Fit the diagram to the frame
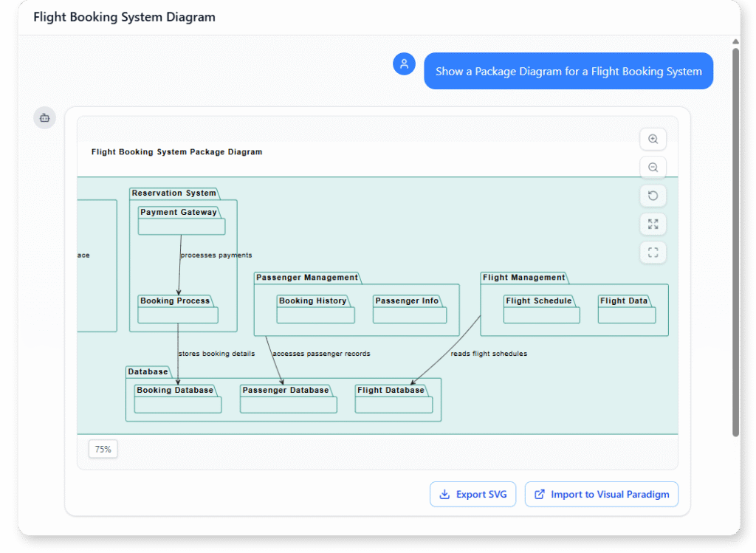 point(653,252)
